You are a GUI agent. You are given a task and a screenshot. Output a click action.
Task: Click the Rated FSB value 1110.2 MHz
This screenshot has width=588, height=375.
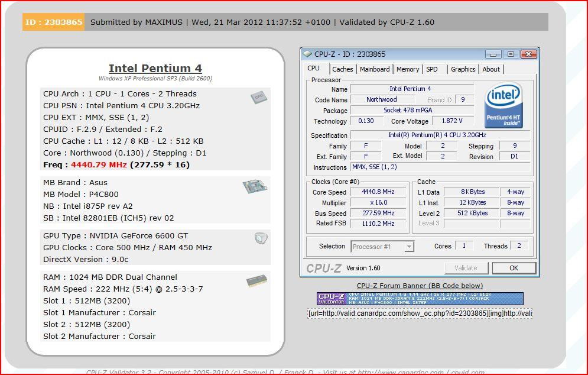coord(378,224)
